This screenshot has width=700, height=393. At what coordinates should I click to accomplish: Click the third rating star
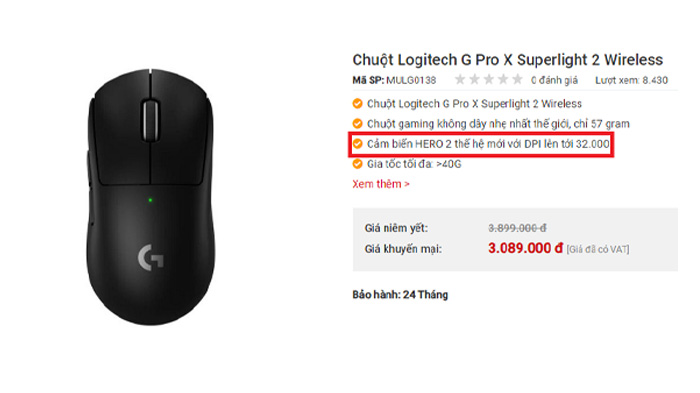pos(489,79)
